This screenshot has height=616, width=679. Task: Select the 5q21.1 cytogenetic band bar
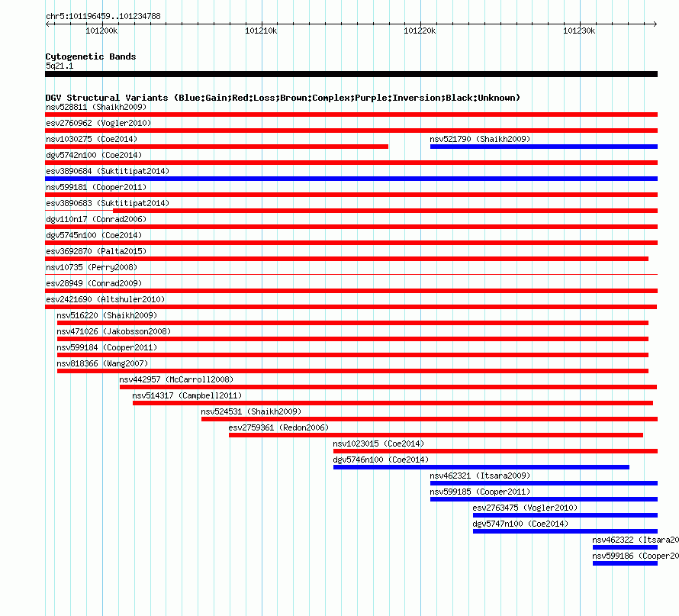(351, 74)
